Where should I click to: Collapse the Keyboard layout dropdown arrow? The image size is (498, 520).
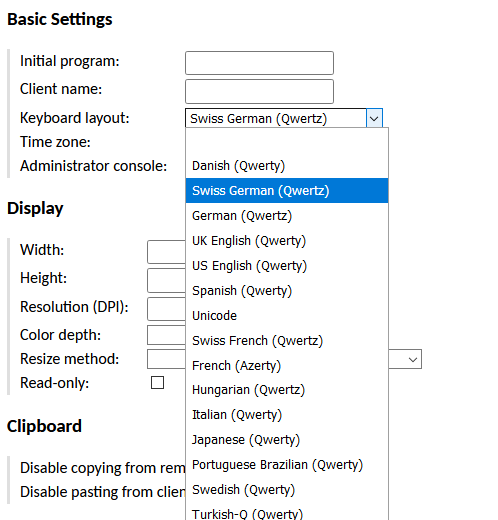coord(374,118)
